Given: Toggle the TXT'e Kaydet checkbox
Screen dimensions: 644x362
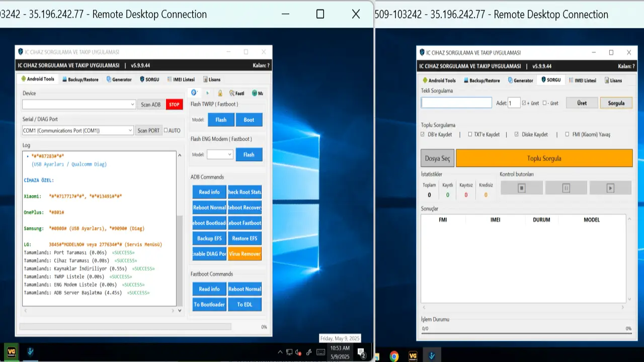Looking at the screenshot, I should tap(470, 134).
